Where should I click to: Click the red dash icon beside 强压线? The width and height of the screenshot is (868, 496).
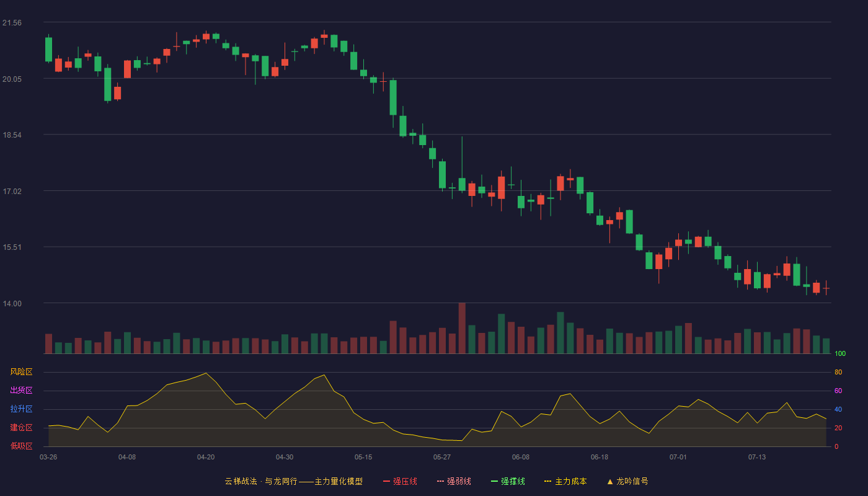(386, 481)
